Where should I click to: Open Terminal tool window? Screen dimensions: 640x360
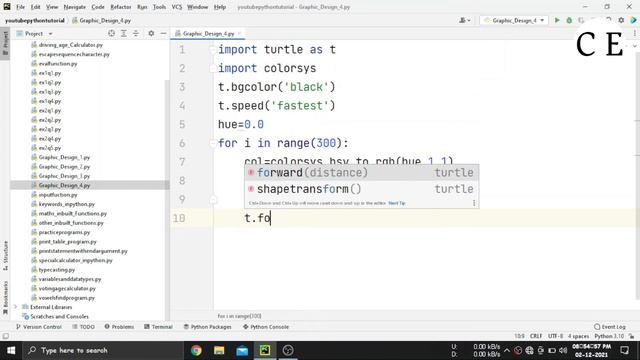[x=158, y=327]
